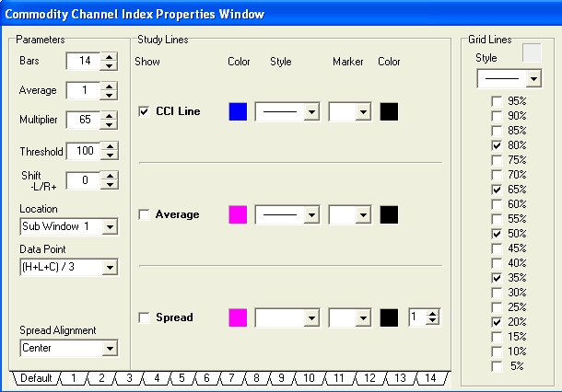Open the Location dropdown showing Sub Window 1
Image resolution: width=562 pixels, height=392 pixels.
tap(110, 226)
